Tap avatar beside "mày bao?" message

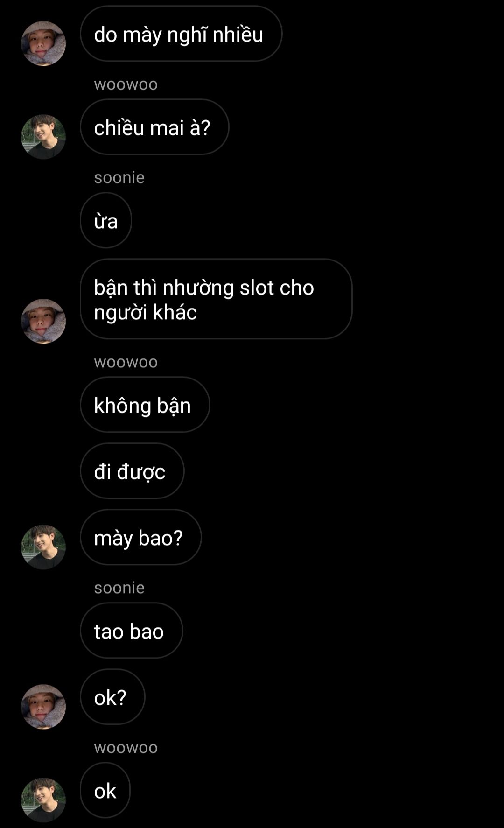pyautogui.click(x=43, y=547)
